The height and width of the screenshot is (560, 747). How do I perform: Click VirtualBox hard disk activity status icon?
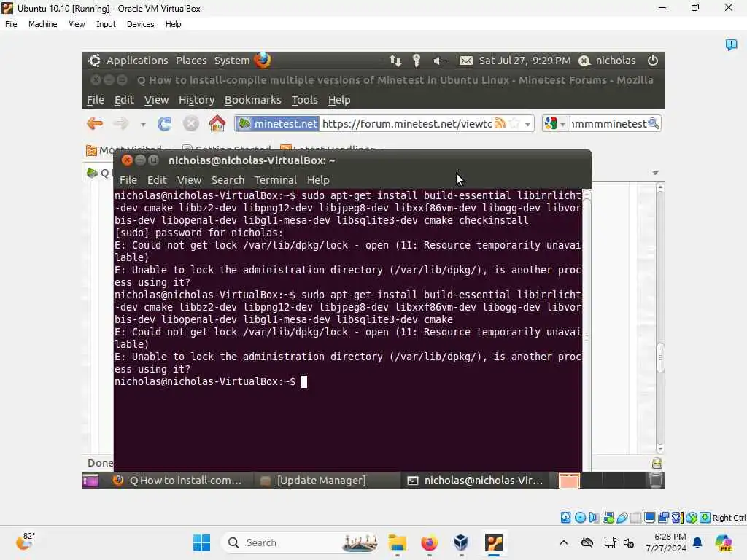tap(566, 518)
